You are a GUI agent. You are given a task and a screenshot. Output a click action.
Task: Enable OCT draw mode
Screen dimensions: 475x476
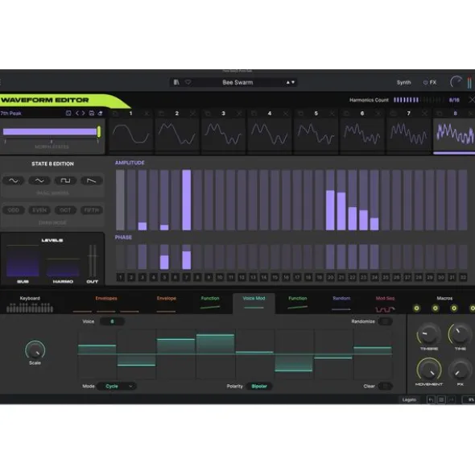[65, 210]
